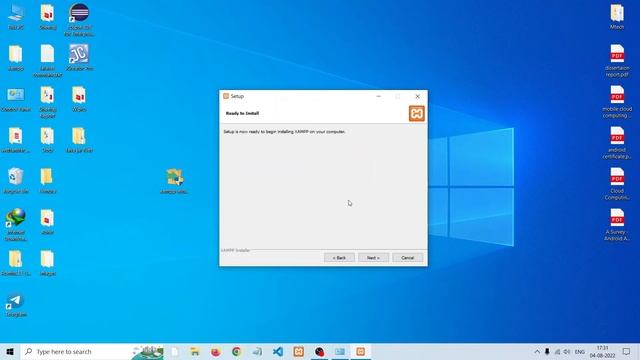This screenshot has width=640, height=360.
Task: Open the XAMPP icon beside VS Code
Action: tap(298, 351)
